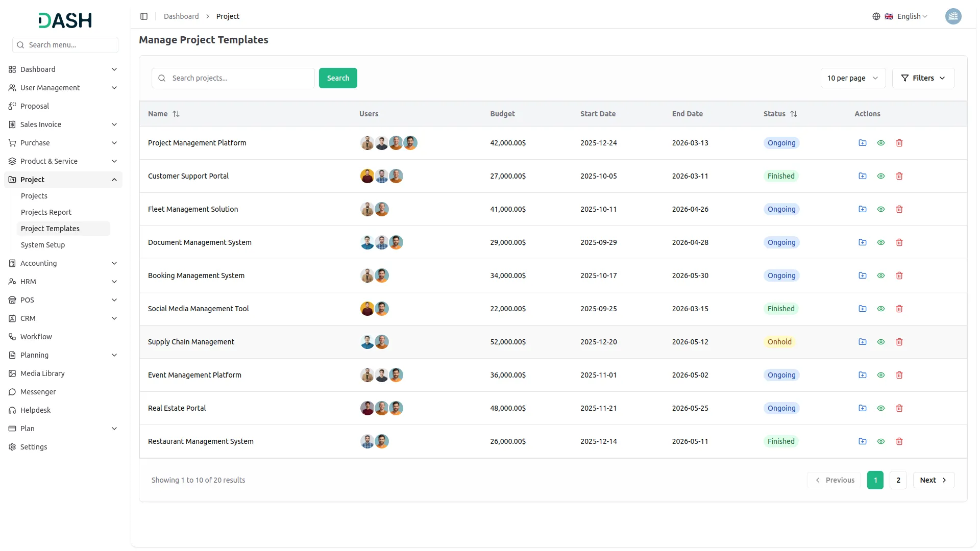Click the sidebar collapse icon near breadcrumb

(x=144, y=16)
